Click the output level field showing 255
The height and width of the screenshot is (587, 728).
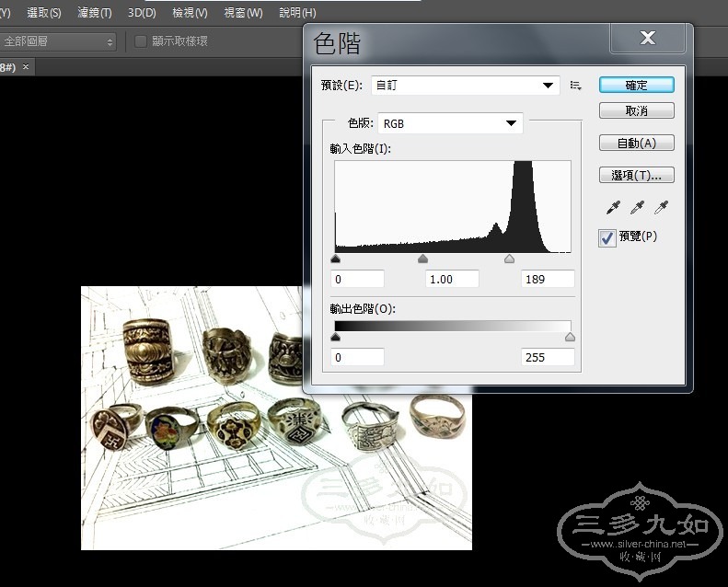548,357
